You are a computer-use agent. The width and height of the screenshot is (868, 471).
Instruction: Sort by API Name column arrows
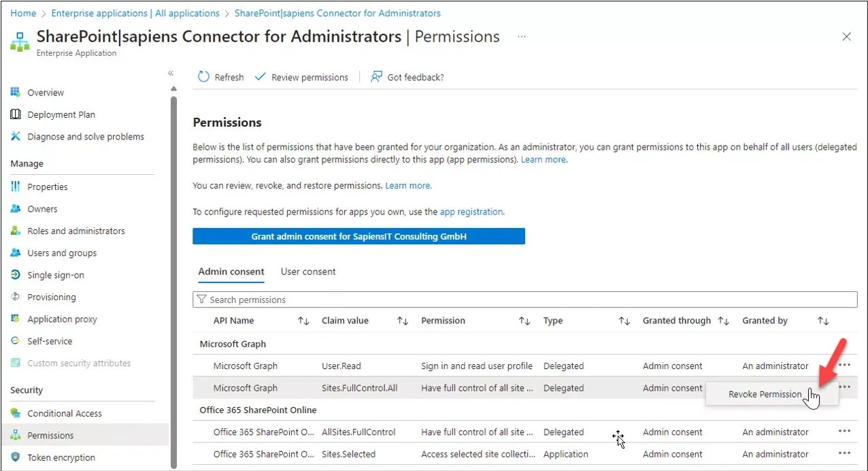[x=303, y=321]
